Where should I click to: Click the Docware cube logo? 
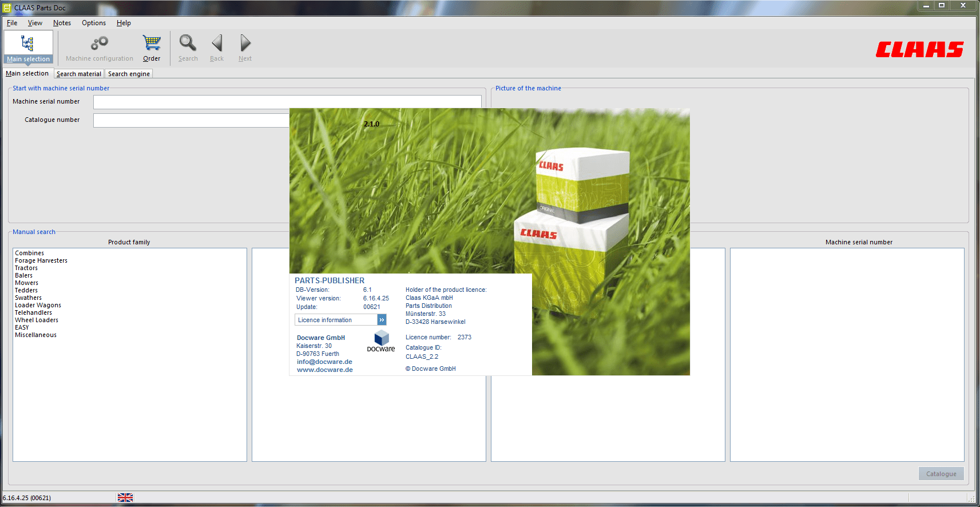tap(381, 338)
